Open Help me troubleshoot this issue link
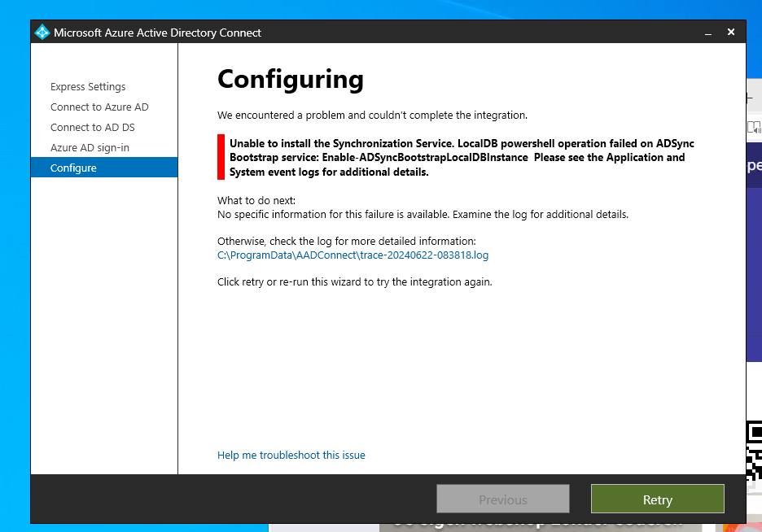The width and height of the screenshot is (762, 532). point(291,455)
